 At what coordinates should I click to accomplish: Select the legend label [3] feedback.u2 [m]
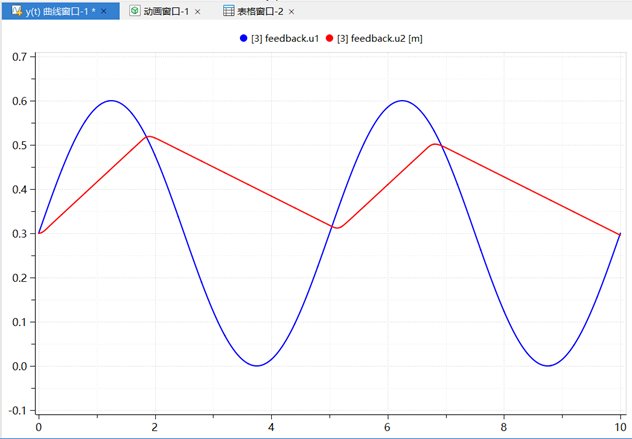coord(380,39)
